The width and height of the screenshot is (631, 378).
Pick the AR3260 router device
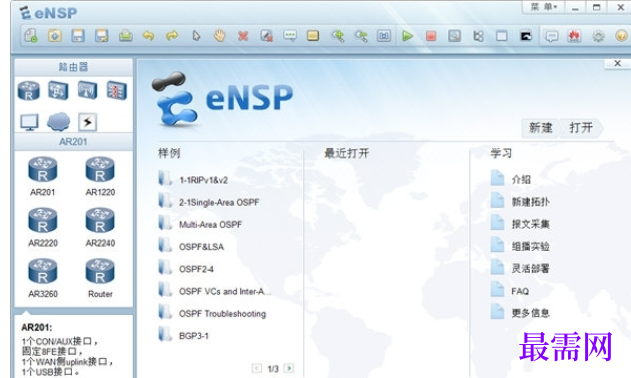coord(43,278)
